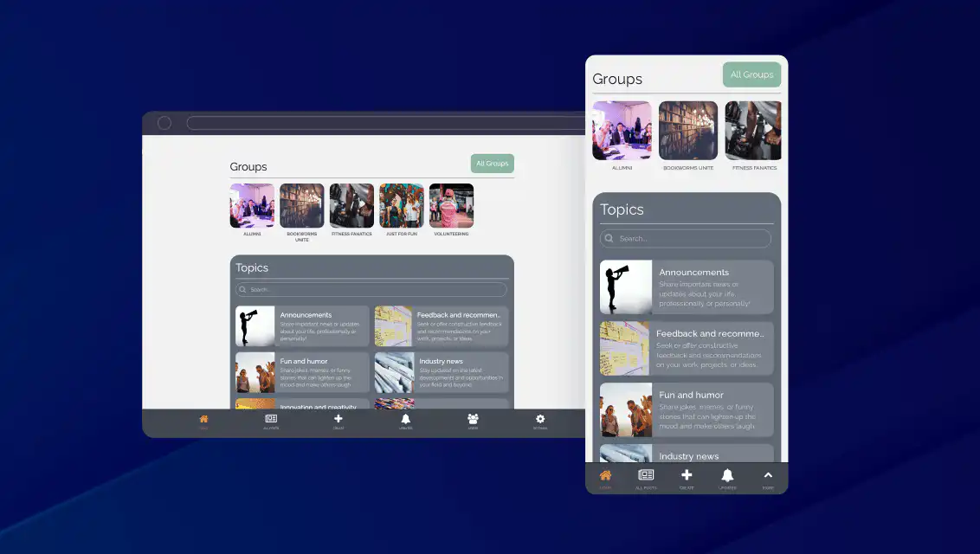Open Bookworms Unite group in desktop view
This screenshot has height=554, width=980.
(302, 205)
